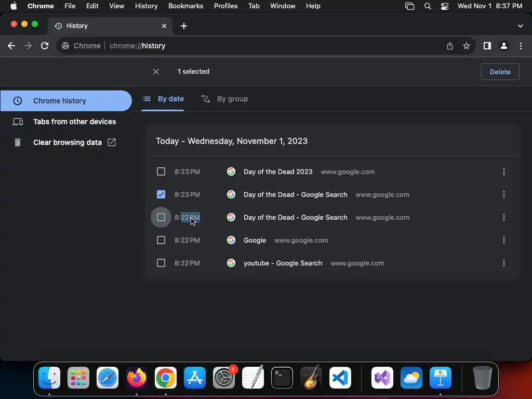Switch to the By group tab
Screen dimensions: 532x399
tap(224, 99)
